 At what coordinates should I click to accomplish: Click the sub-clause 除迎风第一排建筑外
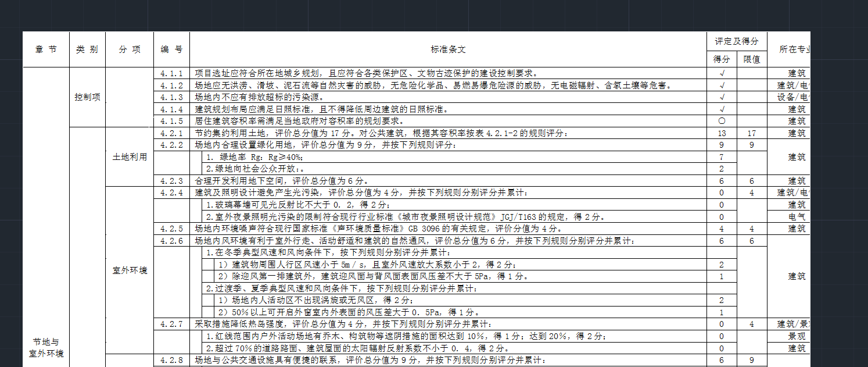pyautogui.click(x=372, y=276)
